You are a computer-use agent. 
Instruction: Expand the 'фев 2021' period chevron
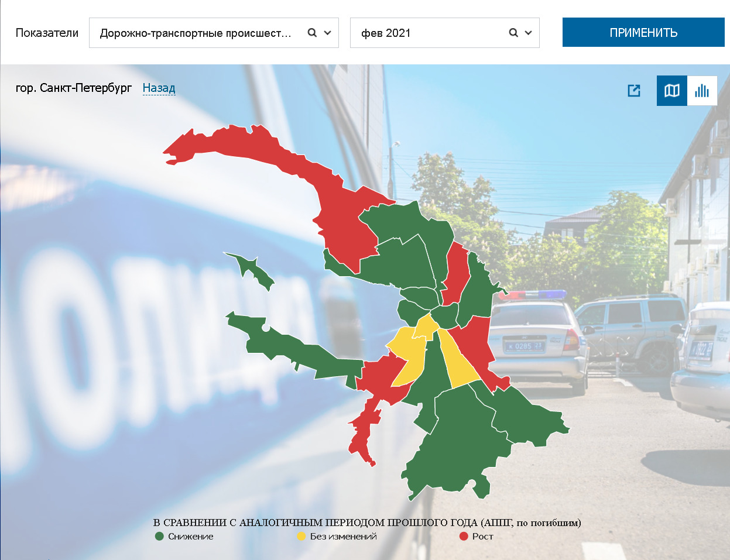pos(529,33)
